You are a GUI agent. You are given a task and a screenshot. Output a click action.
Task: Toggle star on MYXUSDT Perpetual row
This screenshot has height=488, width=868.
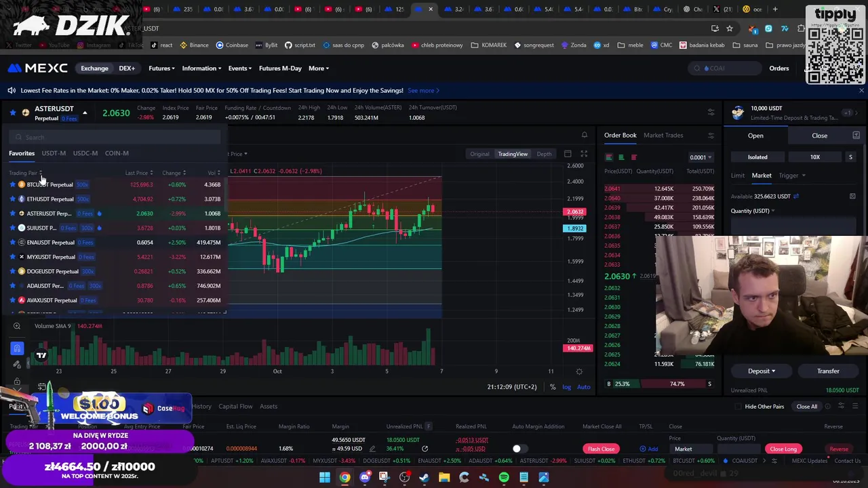click(12, 257)
